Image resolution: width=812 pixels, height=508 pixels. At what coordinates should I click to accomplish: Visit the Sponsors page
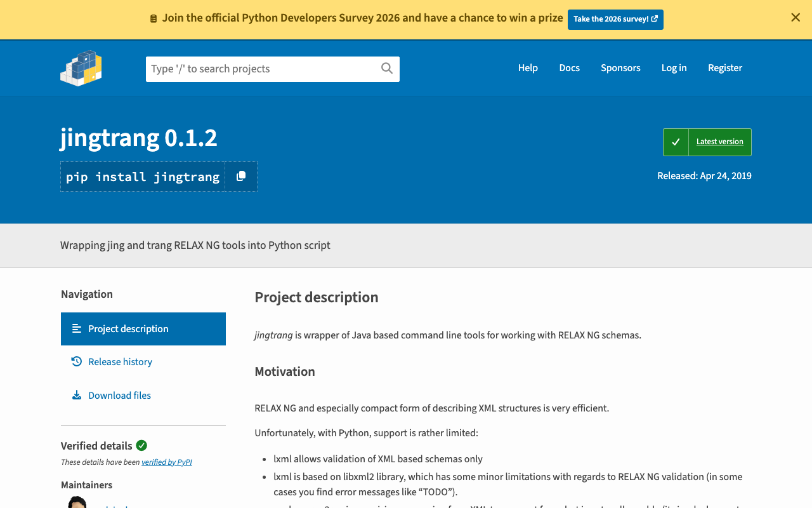click(x=620, y=68)
